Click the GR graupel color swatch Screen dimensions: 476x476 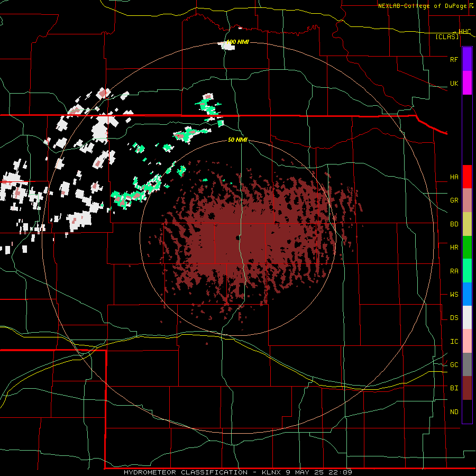(467, 200)
